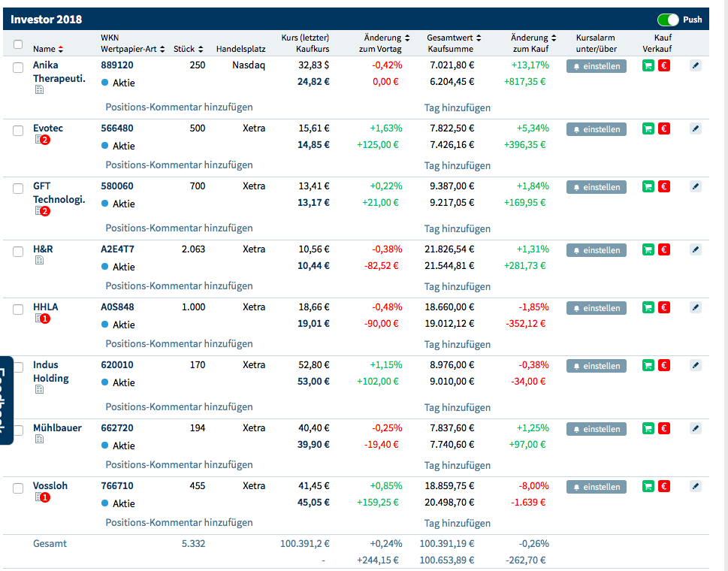Add a position comment for HHLA

[x=180, y=344]
